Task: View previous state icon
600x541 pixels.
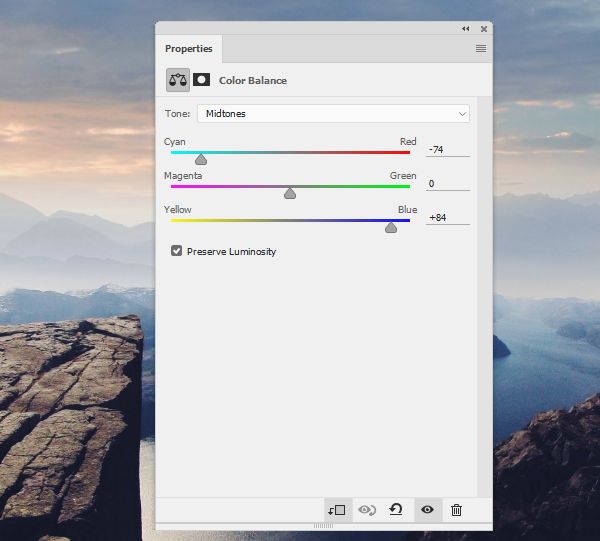Action: [x=367, y=510]
